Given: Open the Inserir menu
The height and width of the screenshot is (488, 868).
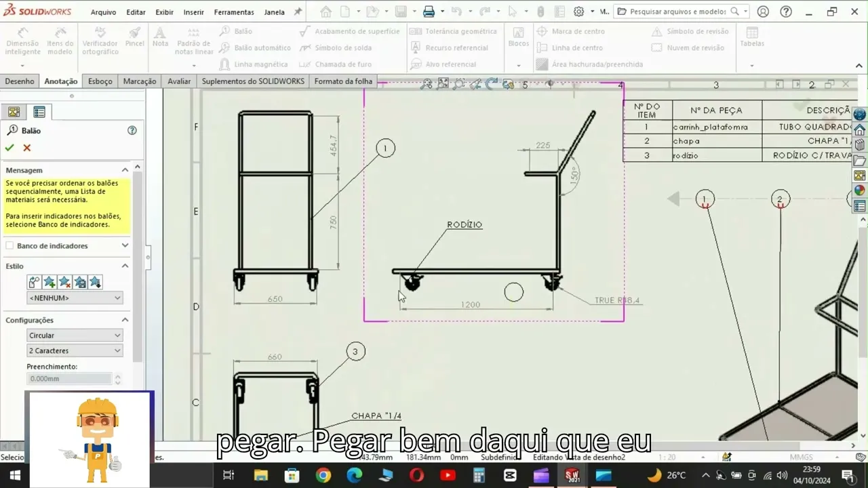Looking at the screenshot, I should tap(193, 12).
